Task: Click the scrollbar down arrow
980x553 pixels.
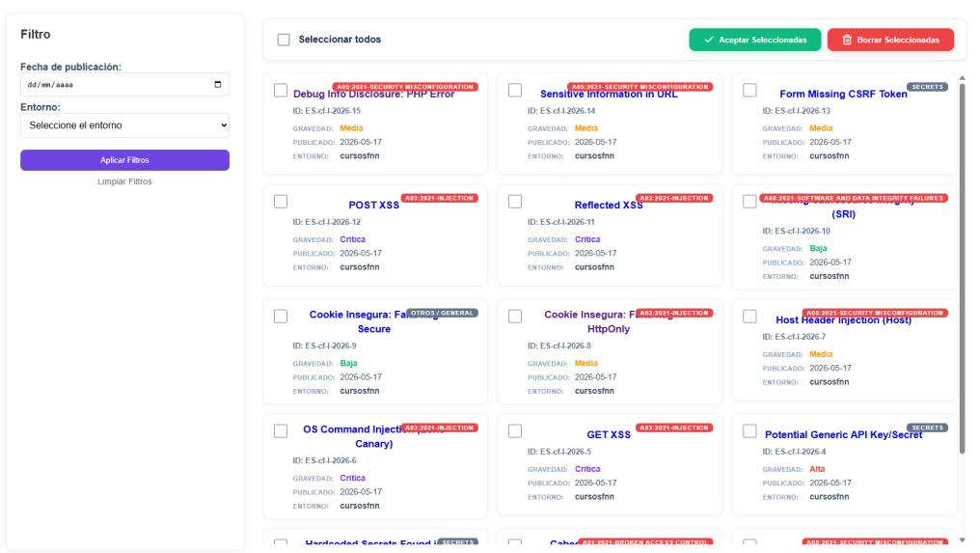Action: tap(962, 539)
